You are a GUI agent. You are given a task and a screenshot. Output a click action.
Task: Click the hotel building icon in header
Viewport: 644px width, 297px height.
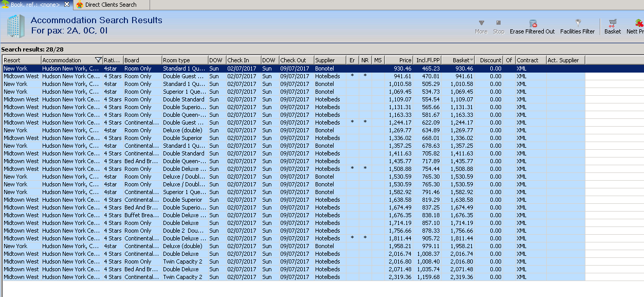point(15,26)
